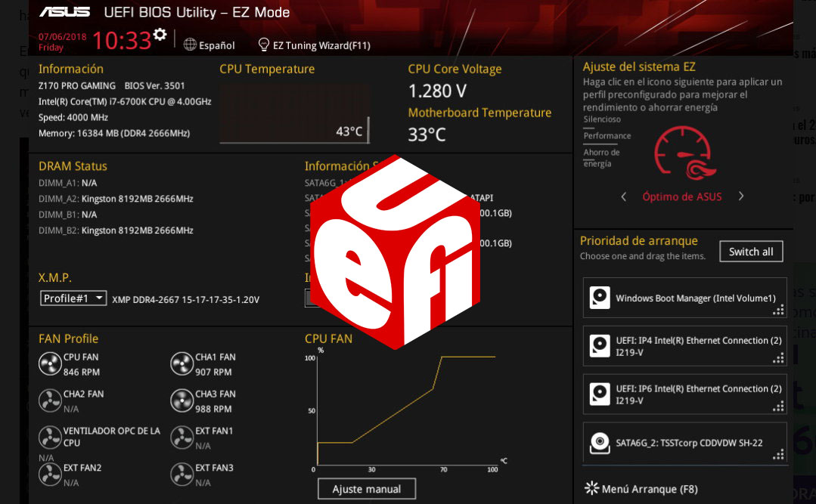The width and height of the screenshot is (816, 504).
Task: Open Menú Arranque (F8)
Action: click(641, 489)
